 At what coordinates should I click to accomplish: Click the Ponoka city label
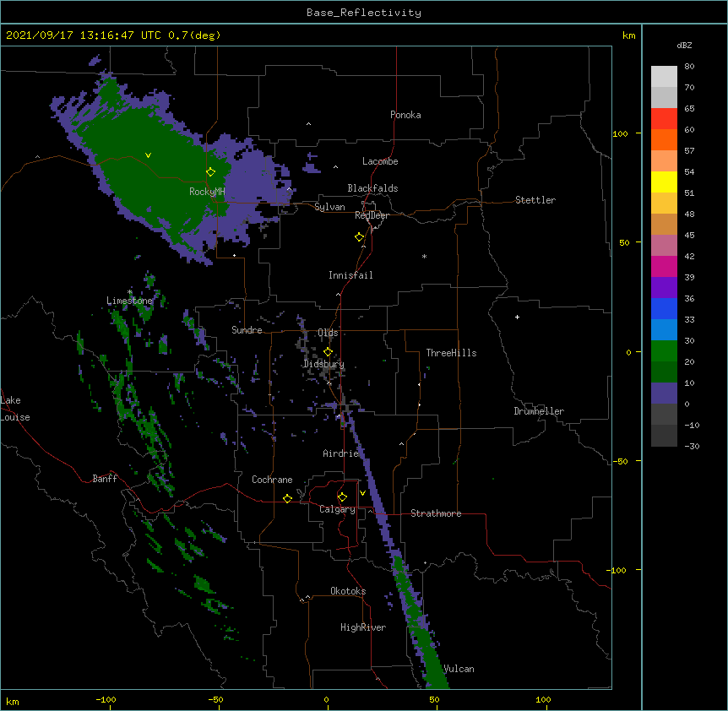[405, 115]
